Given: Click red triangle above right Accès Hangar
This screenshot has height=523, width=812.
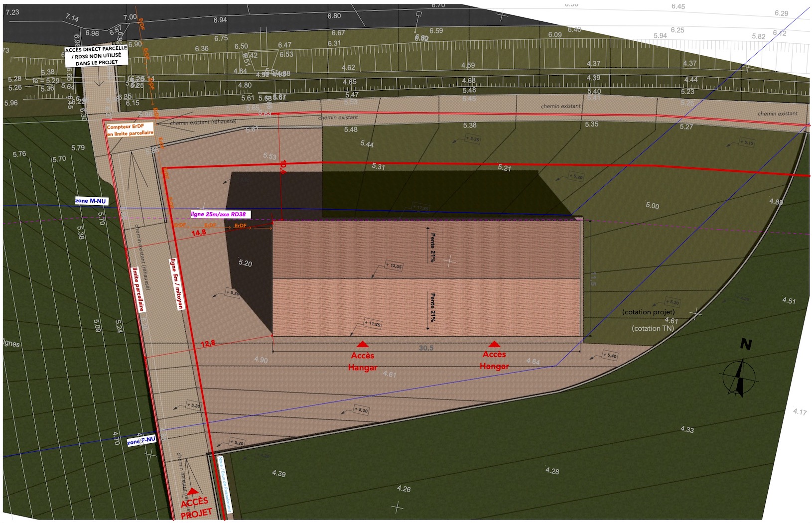Looking at the screenshot, I should click(x=494, y=344).
